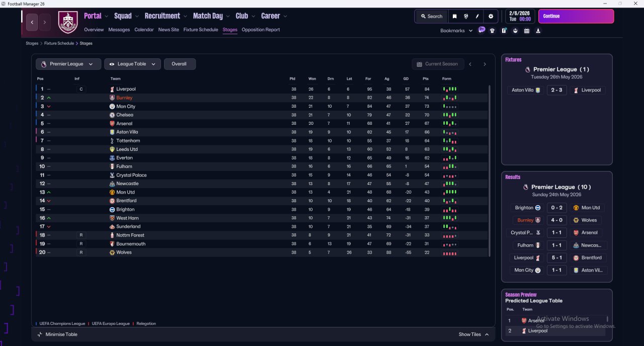Click Crystal Palace team name in table

tap(131, 175)
